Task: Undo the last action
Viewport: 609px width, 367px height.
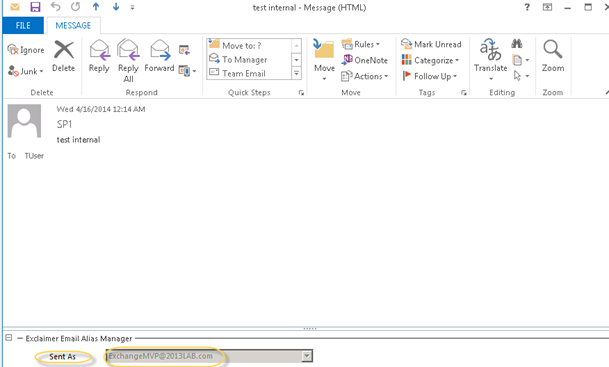Action: (56, 7)
